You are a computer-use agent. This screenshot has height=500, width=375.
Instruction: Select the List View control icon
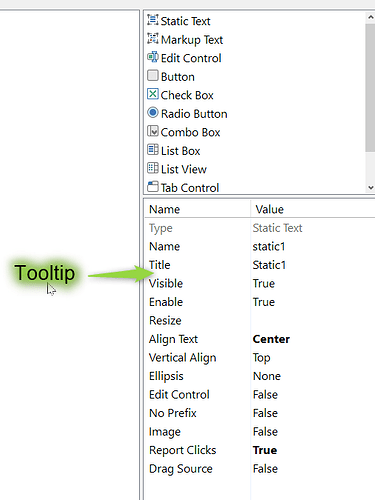pos(153,168)
